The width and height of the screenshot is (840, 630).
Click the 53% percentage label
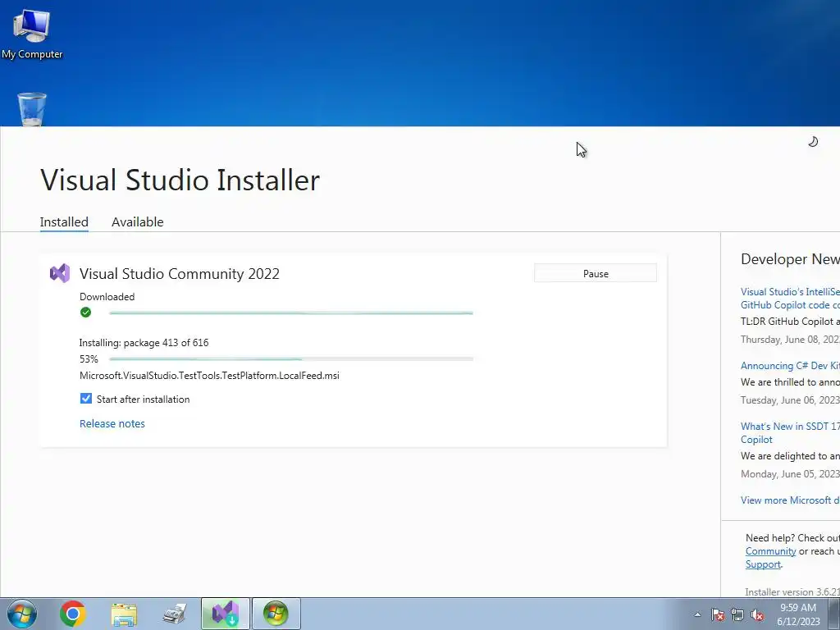(89, 359)
